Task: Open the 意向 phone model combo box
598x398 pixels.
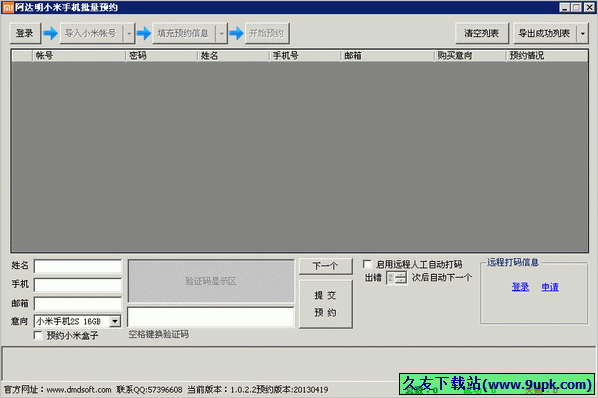Action: coord(78,321)
